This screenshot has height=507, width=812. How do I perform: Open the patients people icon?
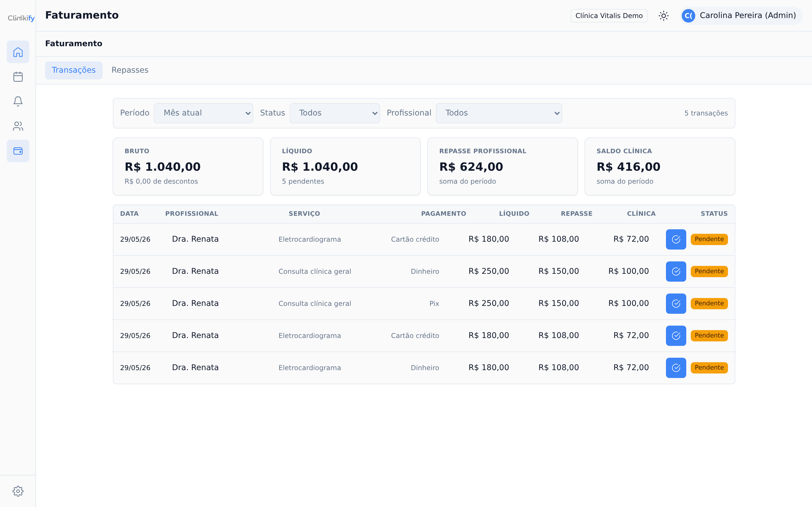pos(18,126)
